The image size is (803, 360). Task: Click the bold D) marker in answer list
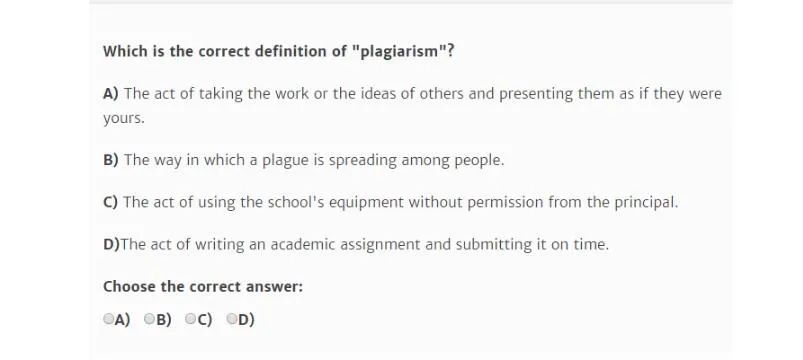111,245
